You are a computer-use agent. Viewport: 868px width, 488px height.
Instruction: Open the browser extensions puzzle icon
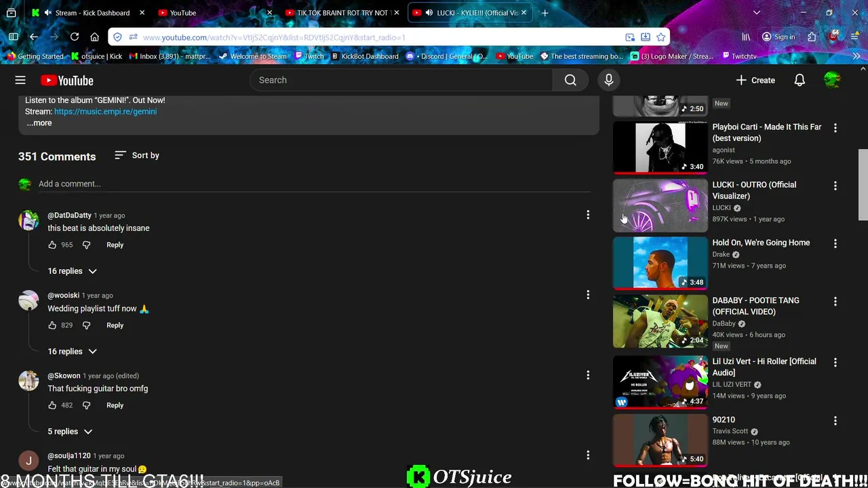pos(812,37)
